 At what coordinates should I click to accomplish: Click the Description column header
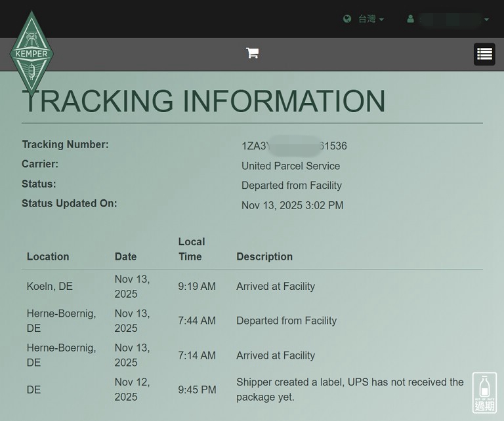click(x=264, y=256)
